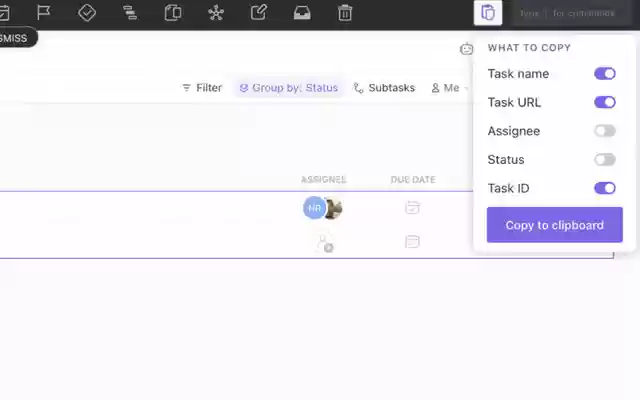
Task: Click the robot automation icon
Action: click(466, 49)
